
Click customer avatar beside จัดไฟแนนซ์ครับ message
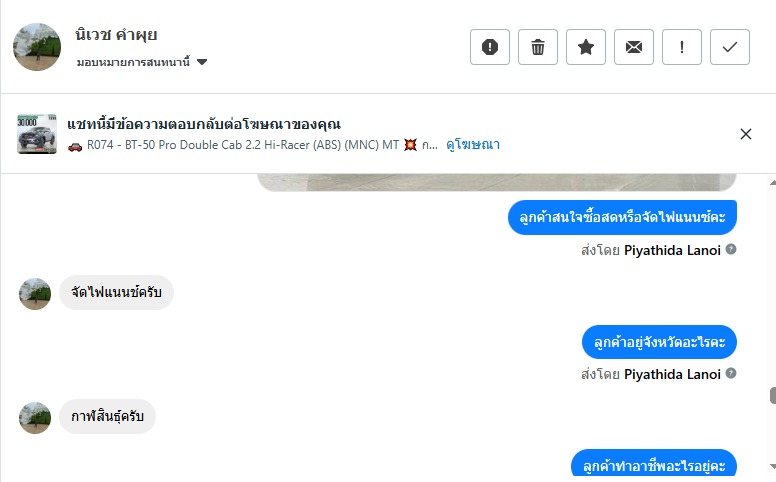(35, 294)
